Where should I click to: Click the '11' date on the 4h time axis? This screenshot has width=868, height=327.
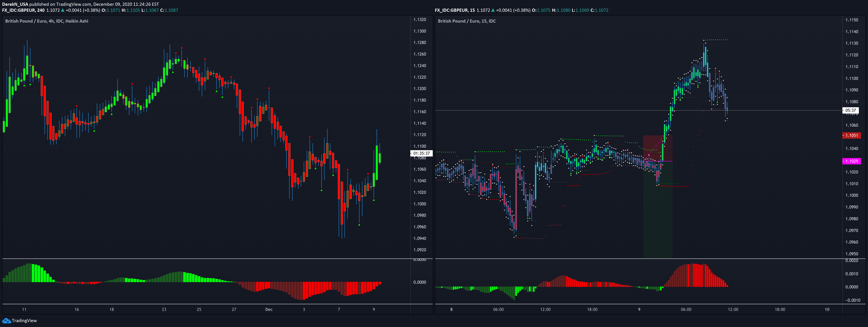24,309
